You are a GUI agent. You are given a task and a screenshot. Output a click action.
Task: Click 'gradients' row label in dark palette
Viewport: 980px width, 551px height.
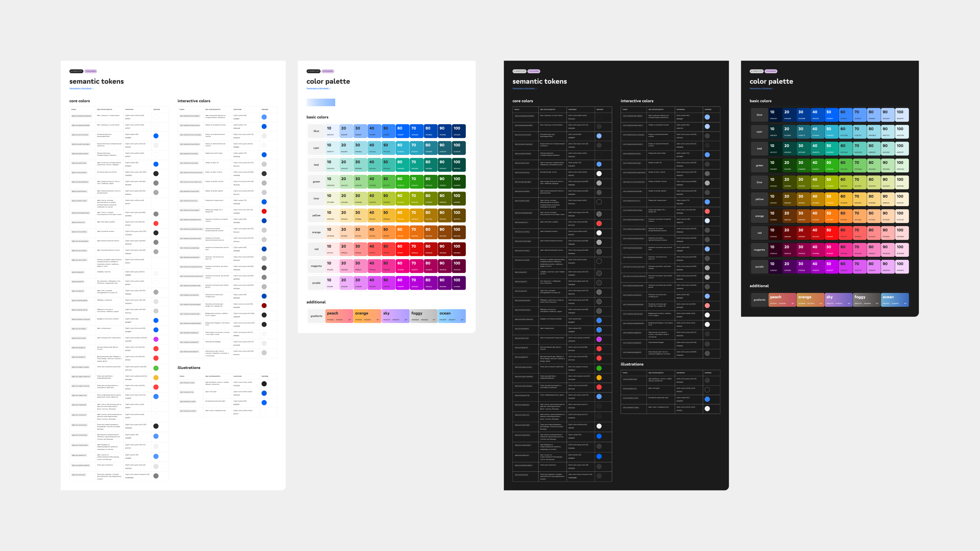759,300
